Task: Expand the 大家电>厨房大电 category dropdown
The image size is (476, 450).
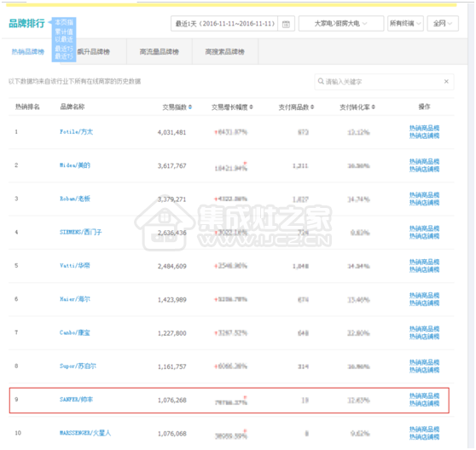Action: click(341, 23)
